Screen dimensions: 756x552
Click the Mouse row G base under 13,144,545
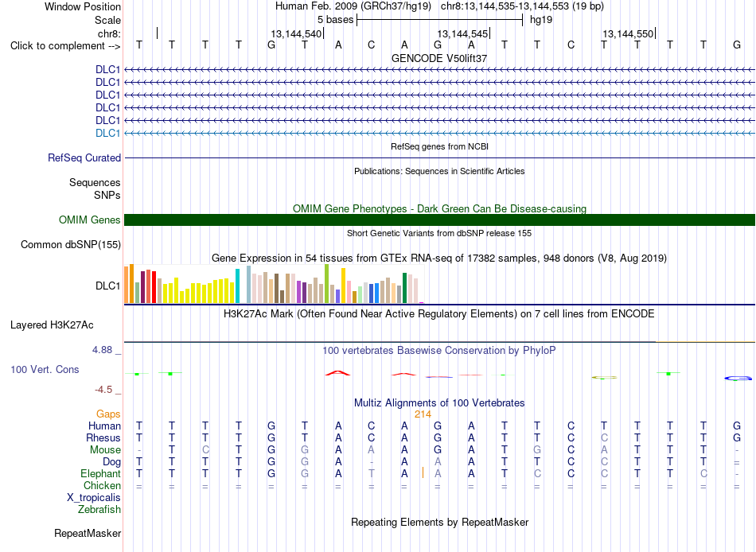pyautogui.click(x=438, y=450)
